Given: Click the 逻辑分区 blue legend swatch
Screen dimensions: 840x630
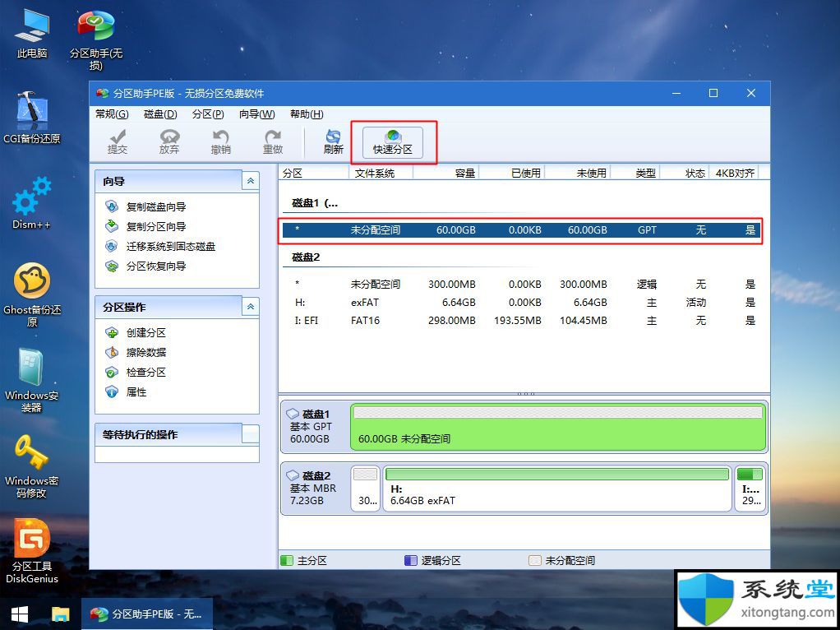Looking at the screenshot, I should [411, 561].
